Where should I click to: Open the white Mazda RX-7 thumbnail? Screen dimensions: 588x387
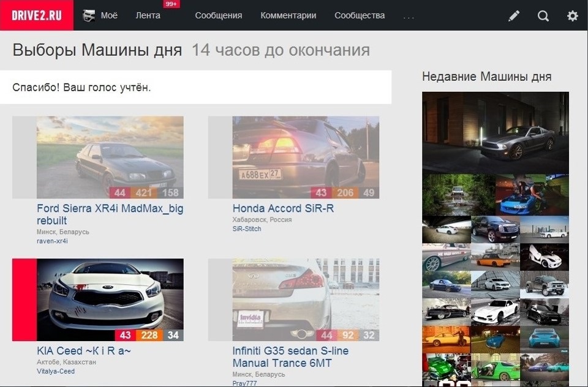click(x=496, y=312)
